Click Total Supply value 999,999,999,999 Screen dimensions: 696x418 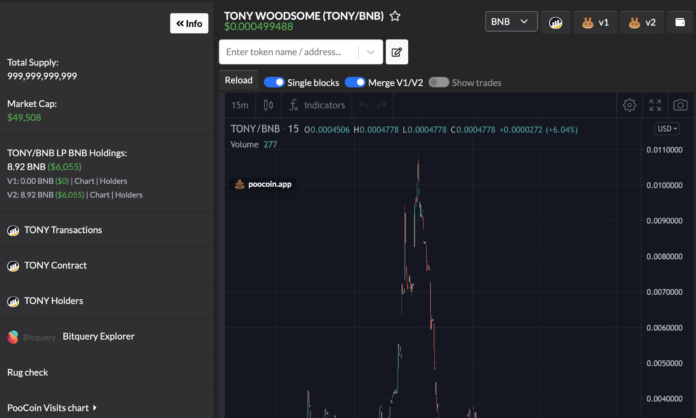point(42,76)
